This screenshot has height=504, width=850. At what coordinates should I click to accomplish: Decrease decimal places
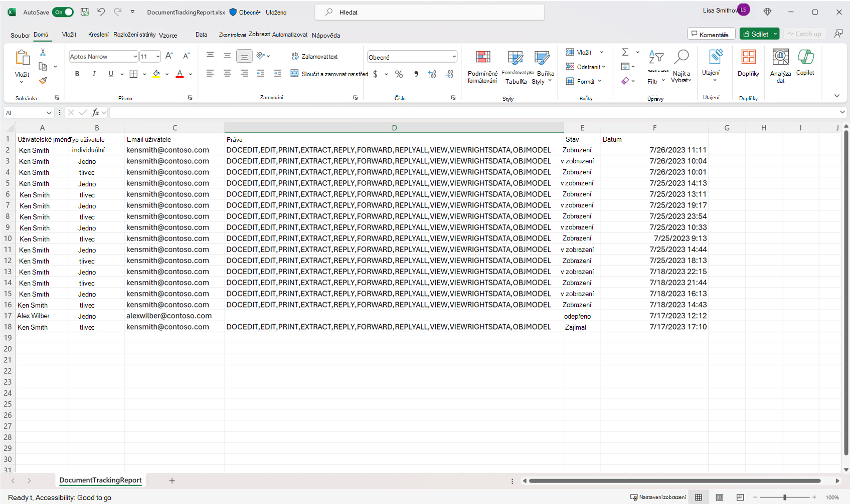click(x=449, y=74)
